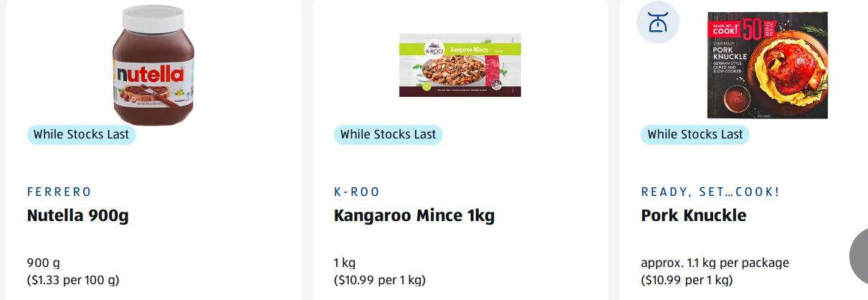The width and height of the screenshot is (868, 300).
Task: Click the FERRERO brand label
Action: click(59, 192)
